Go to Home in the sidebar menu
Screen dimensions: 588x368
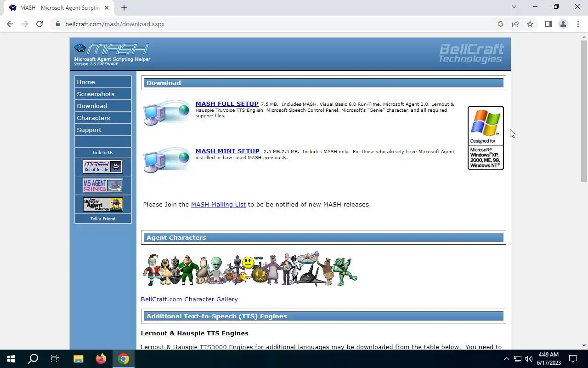(103, 82)
